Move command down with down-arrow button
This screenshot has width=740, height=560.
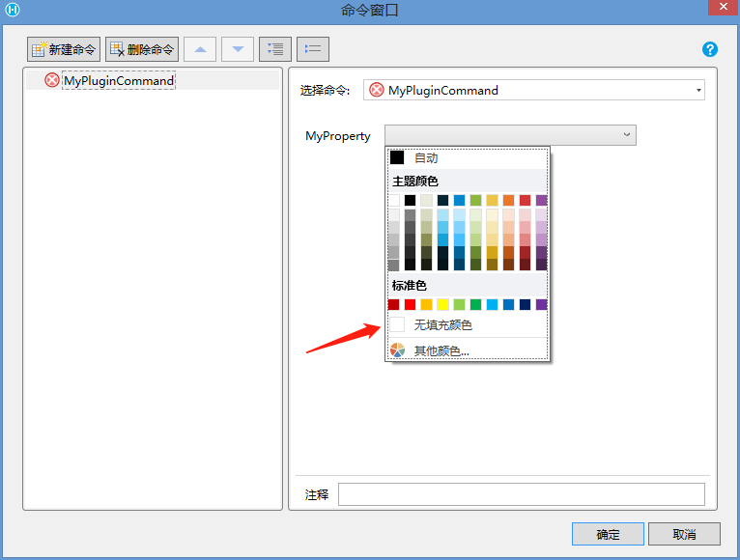point(238,49)
